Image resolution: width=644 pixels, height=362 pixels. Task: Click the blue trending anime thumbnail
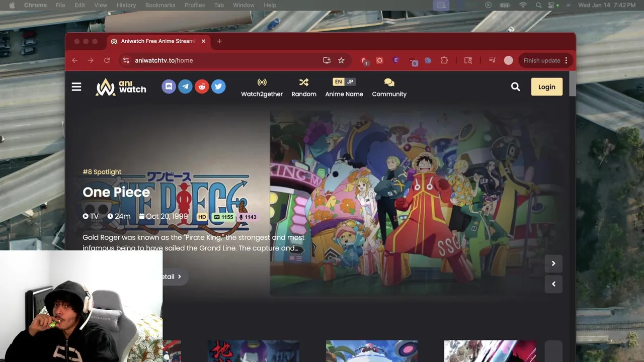pos(372,351)
